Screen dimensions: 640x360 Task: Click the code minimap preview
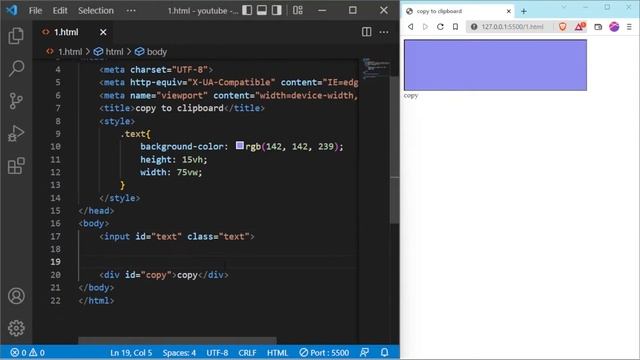(x=376, y=69)
